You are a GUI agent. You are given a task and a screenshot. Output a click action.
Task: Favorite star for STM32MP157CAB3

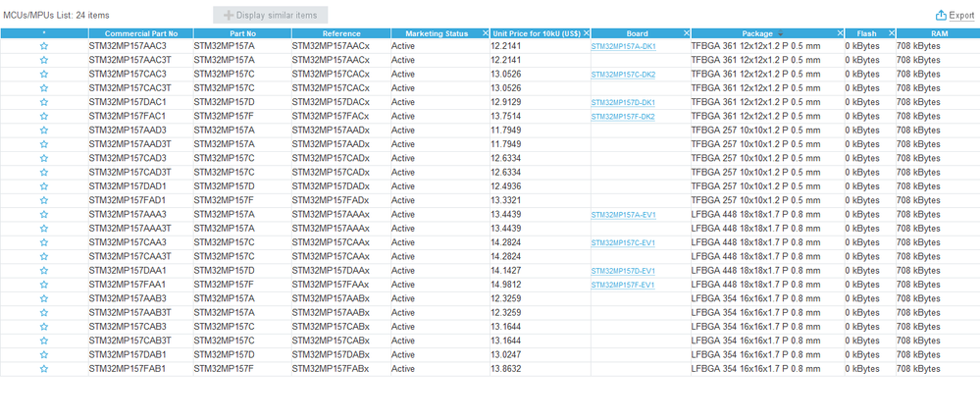coord(44,328)
